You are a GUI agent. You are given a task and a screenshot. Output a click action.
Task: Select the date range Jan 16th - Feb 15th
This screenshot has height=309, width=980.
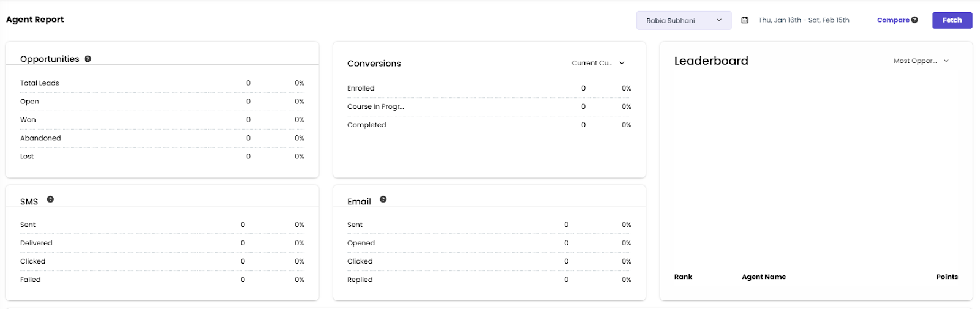tap(804, 20)
